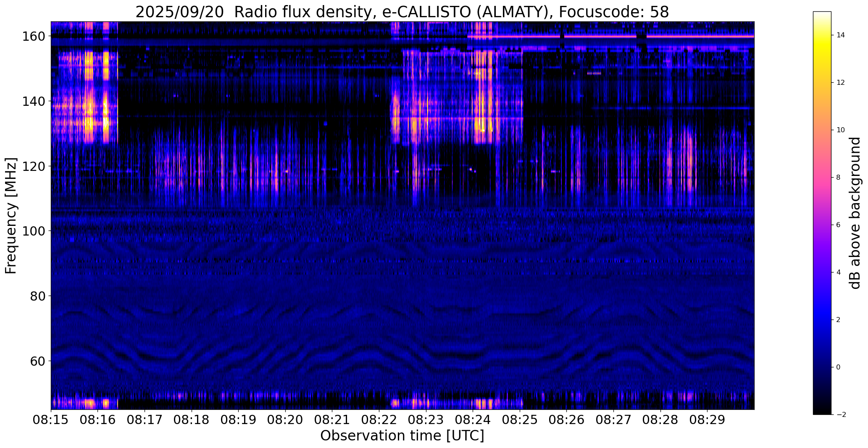
Task: Click the plot title mentioning e-CALLISTO (ALMATY)
Action: point(402,12)
